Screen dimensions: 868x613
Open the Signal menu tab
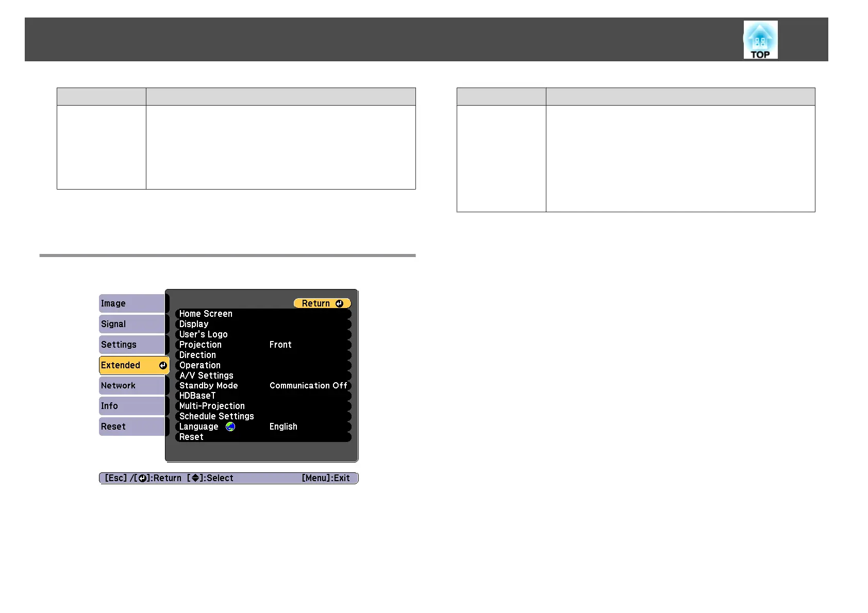[132, 324]
